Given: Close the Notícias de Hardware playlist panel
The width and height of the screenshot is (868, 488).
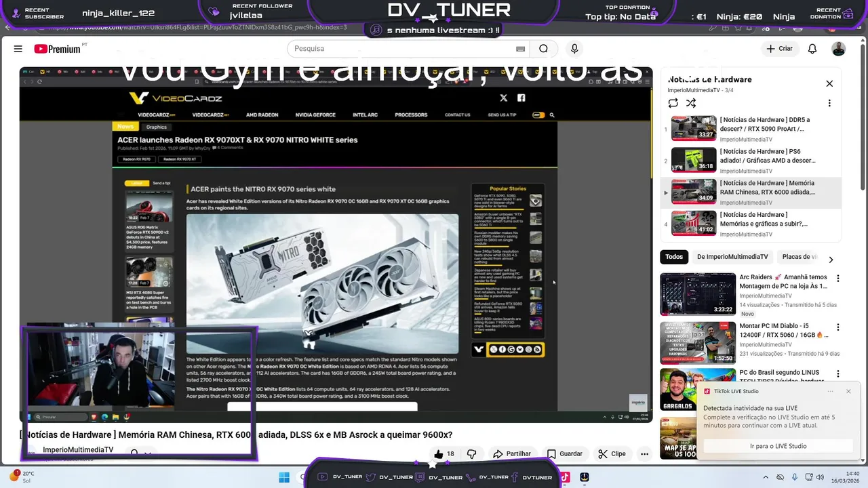Looking at the screenshot, I should [829, 83].
